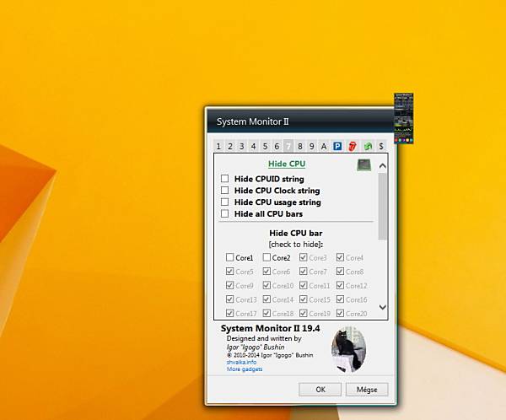
Task: Click the System Monitor II title text
Action: [x=253, y=121]
